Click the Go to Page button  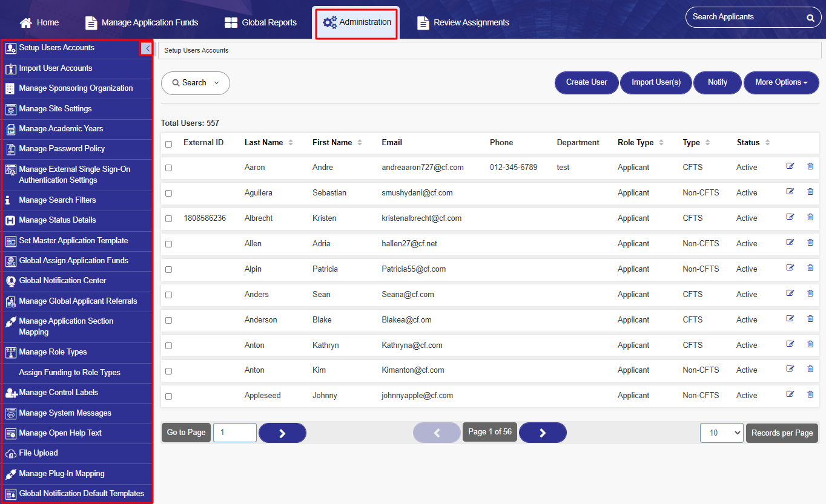187,433
